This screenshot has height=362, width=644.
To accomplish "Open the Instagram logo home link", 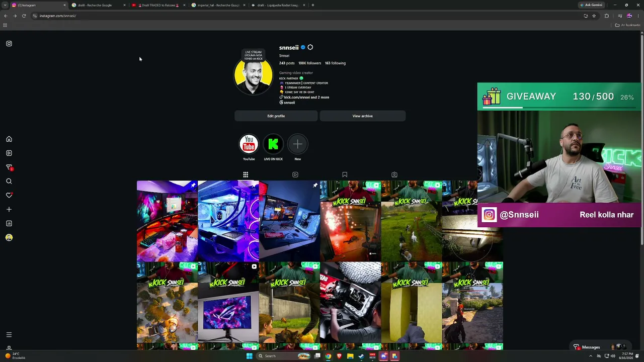I will point(9,44).
